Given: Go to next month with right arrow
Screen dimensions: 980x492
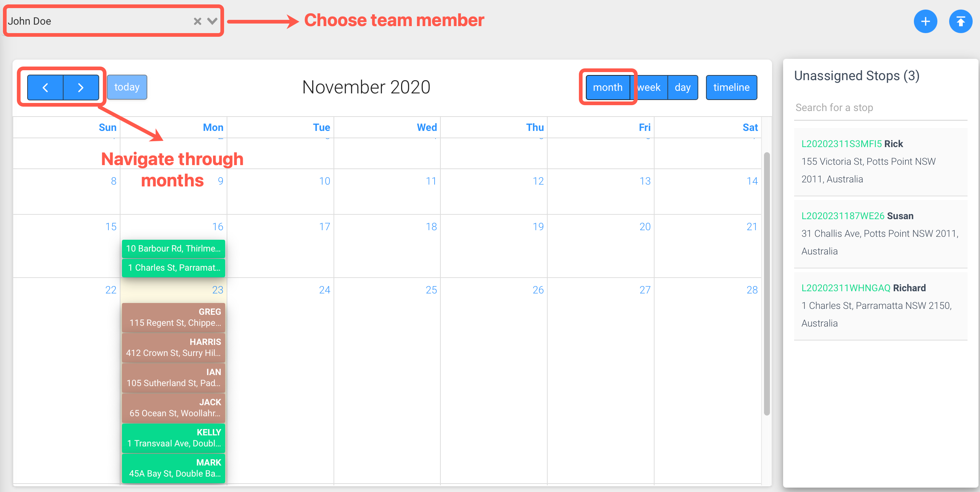Looking at the screenshot, I should (x=81, y=88).
